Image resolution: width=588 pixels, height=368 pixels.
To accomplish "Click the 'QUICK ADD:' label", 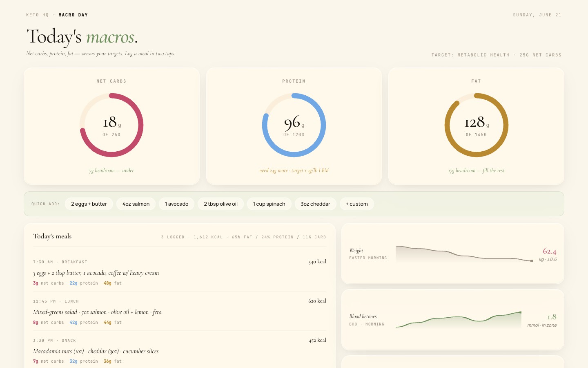I will coord(46,204).
